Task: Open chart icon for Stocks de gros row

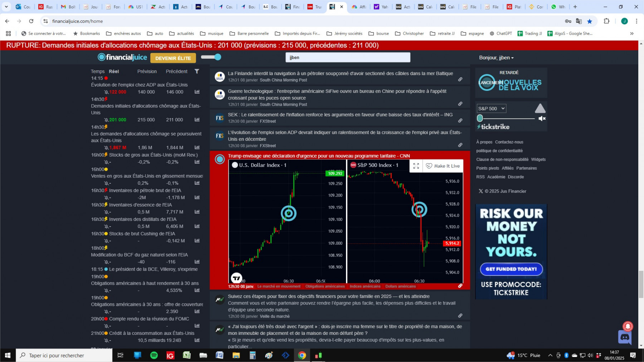Action: (x=197, y=162)
